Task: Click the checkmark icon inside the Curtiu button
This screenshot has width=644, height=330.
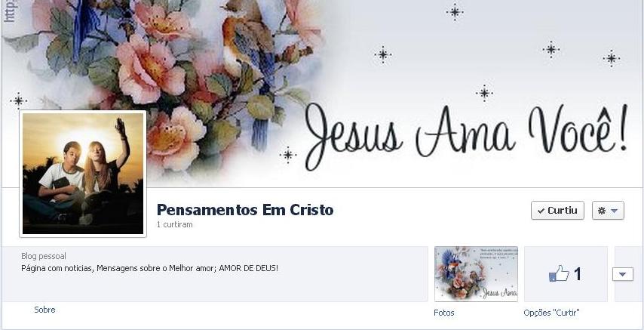Action: click(541, 211)
